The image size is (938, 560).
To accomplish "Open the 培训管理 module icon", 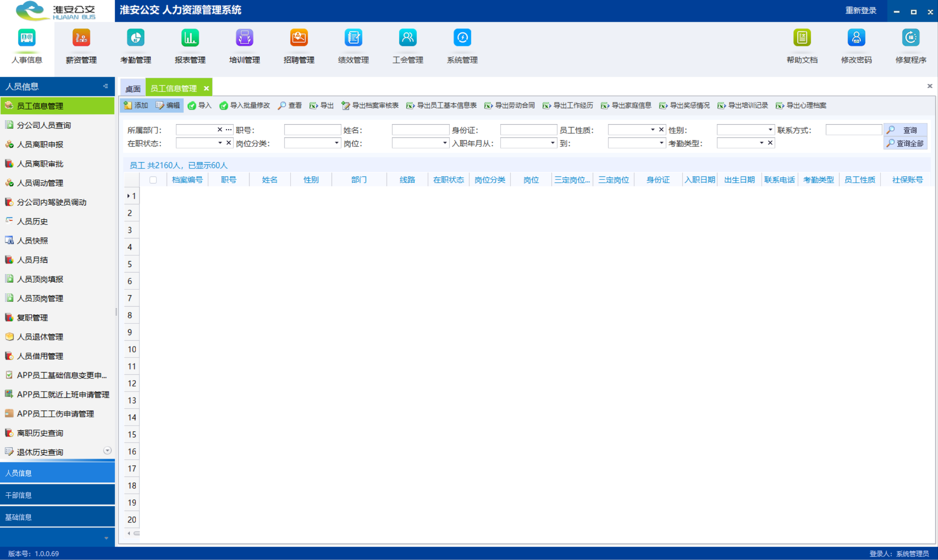I will pyautogui.click(x=244, y=38).
